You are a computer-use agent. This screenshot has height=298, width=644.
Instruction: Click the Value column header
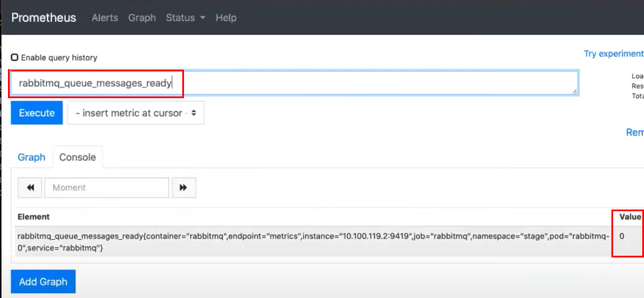click(x=630, y=217)
